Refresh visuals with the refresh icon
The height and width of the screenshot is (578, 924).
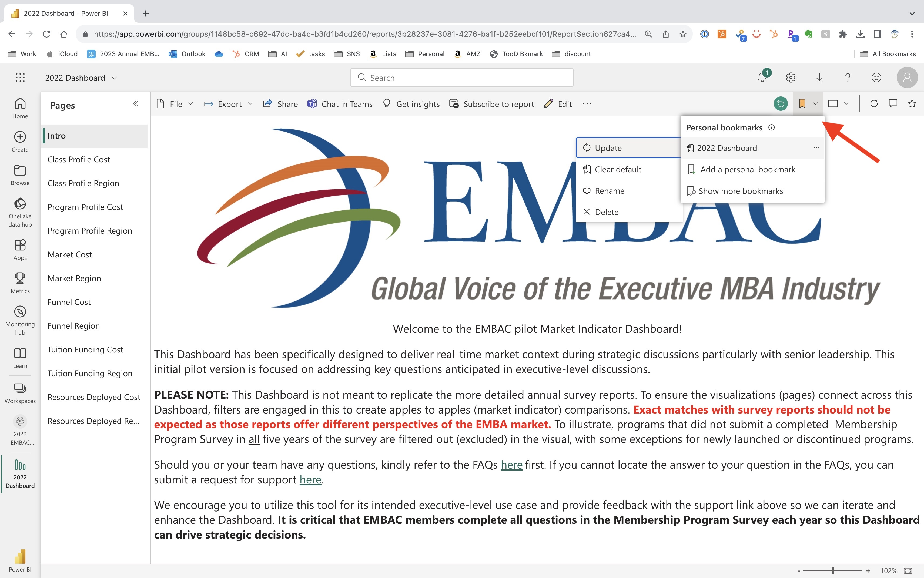coord(873,104)
